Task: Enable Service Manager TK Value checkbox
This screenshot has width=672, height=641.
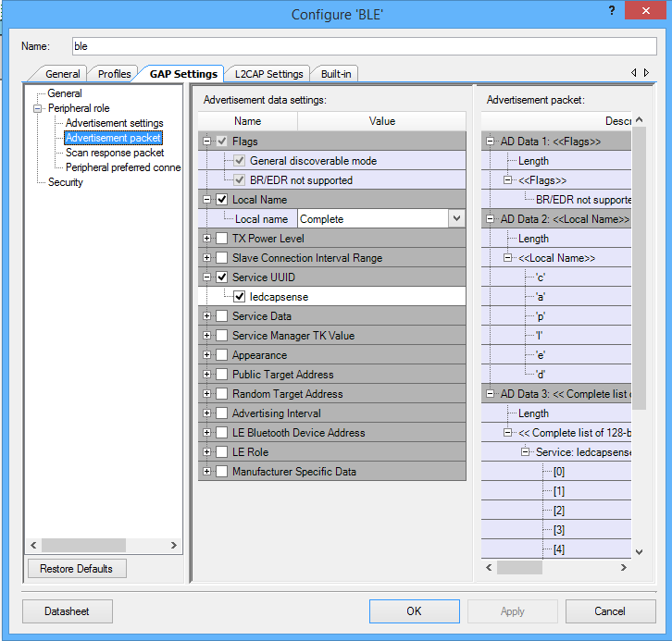Action: pyautogui.click(x=221, y=336)
